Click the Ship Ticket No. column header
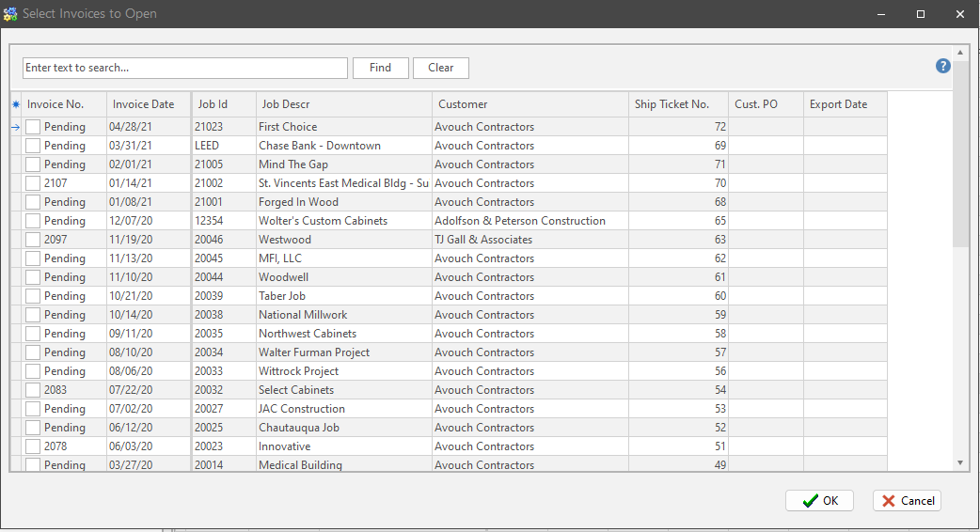Viewport: 980px width, 532px height. (x=672, y=104)
